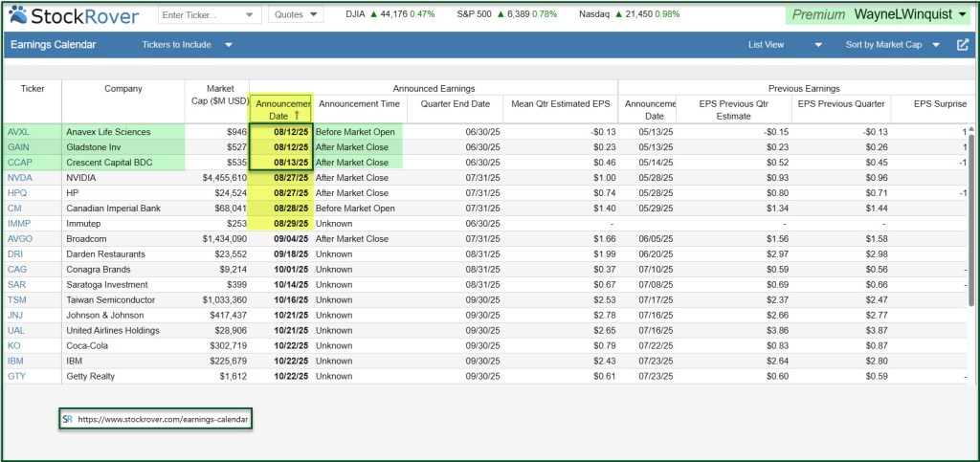The image size is (980, 462).
Task: Open the Enter Ticker dropdown box
Action: tap(208, 15)
